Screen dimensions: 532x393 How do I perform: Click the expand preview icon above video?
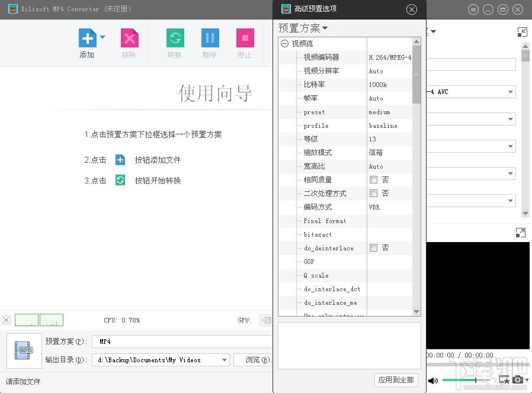point(521,233)
